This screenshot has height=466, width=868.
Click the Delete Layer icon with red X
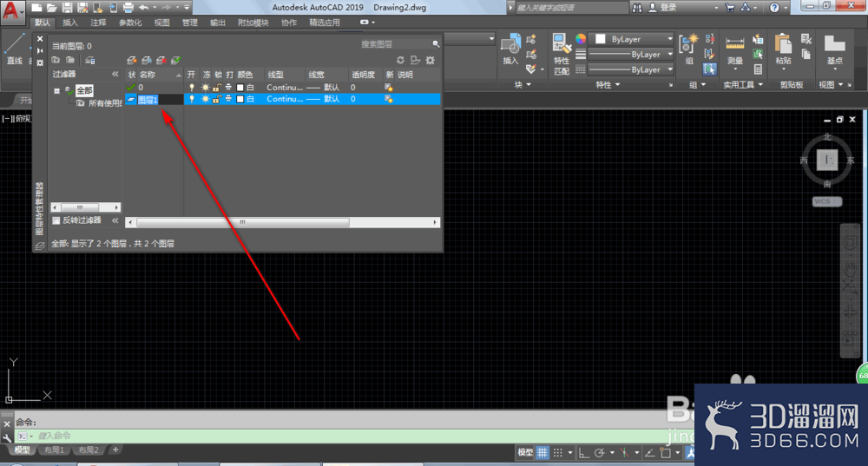point(161,60)
